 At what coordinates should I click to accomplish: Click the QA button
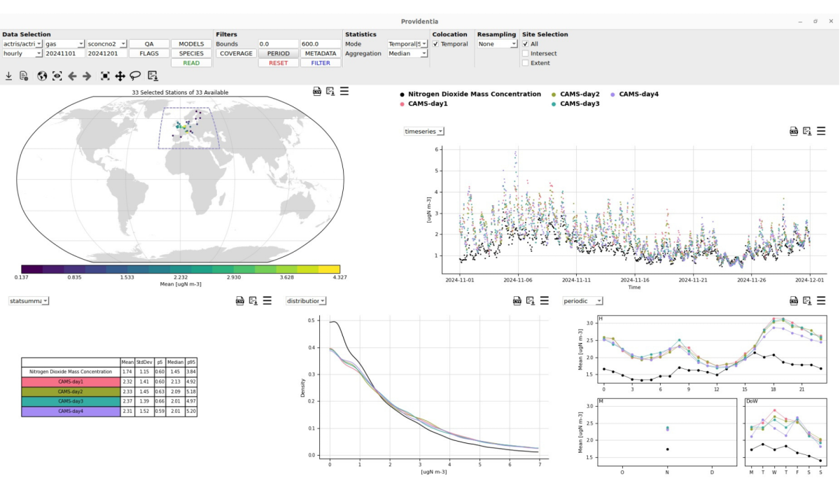(149, 44)
